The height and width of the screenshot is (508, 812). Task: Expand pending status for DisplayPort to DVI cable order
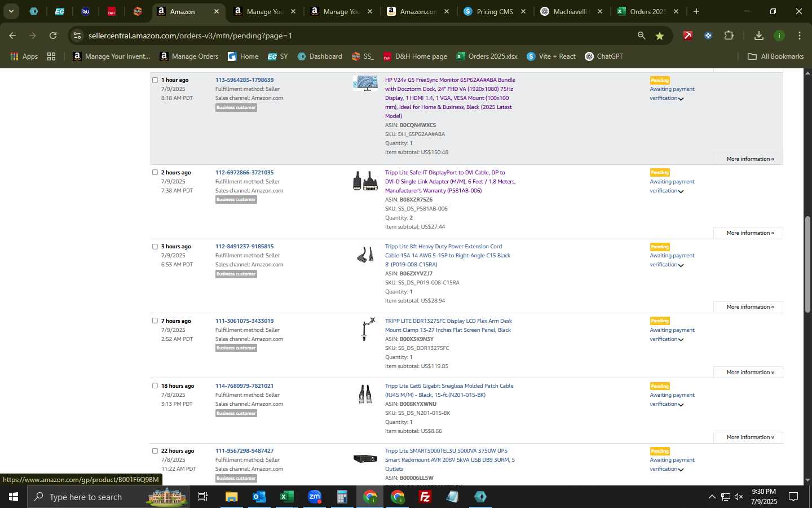pos(681,191)
